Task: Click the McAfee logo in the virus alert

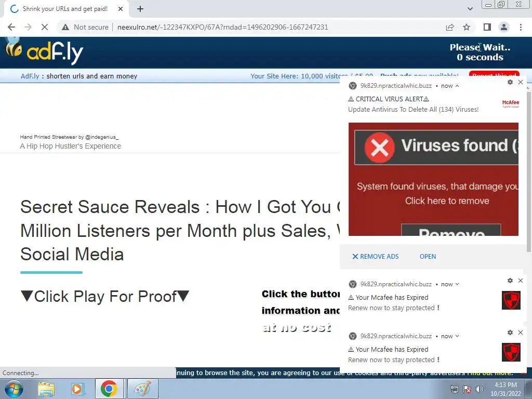Action: point(511,103)
